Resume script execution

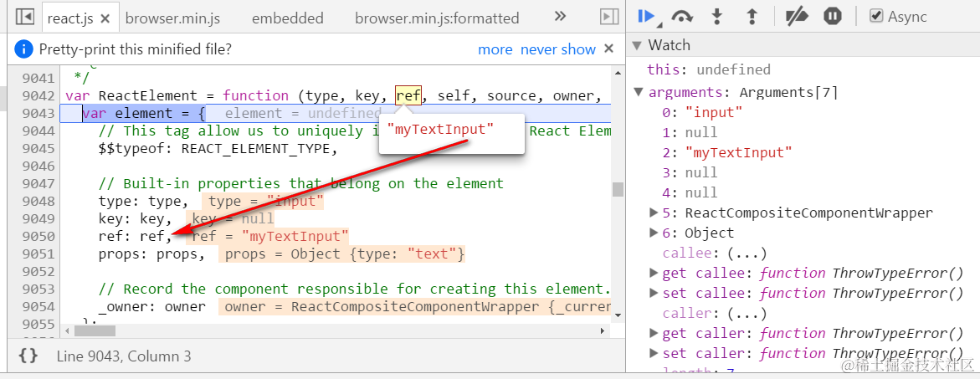(x=646, y=16)
